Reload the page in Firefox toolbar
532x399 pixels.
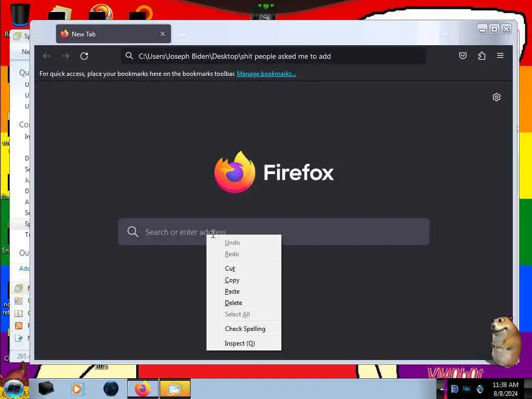(x=84, y=56)
